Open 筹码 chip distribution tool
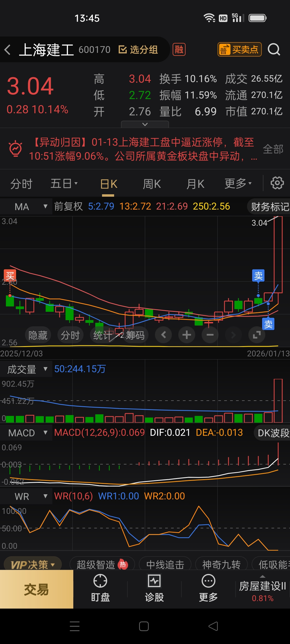 coord(135,335)
